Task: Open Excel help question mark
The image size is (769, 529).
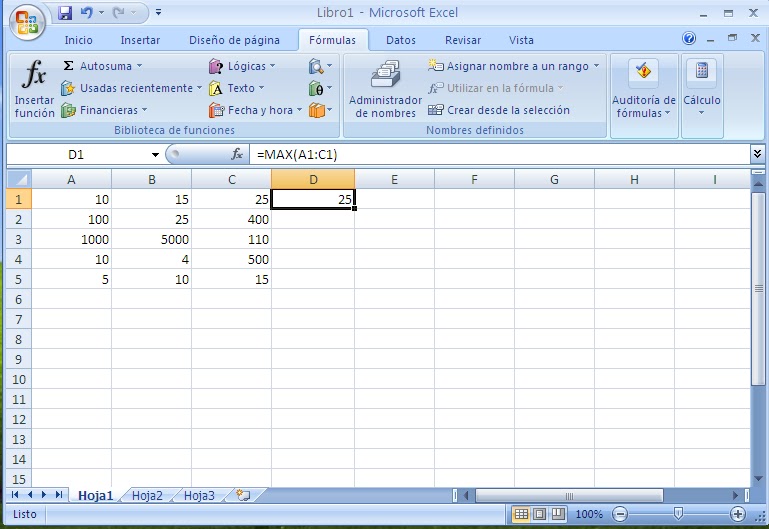Action: click(689, 38)
